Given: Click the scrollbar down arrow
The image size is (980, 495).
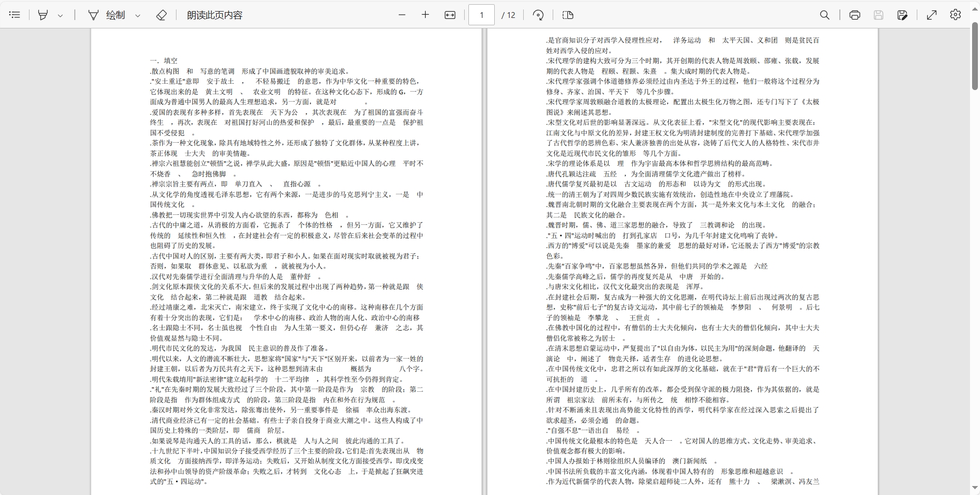Looking at the screenshot, I should (975, 488).
